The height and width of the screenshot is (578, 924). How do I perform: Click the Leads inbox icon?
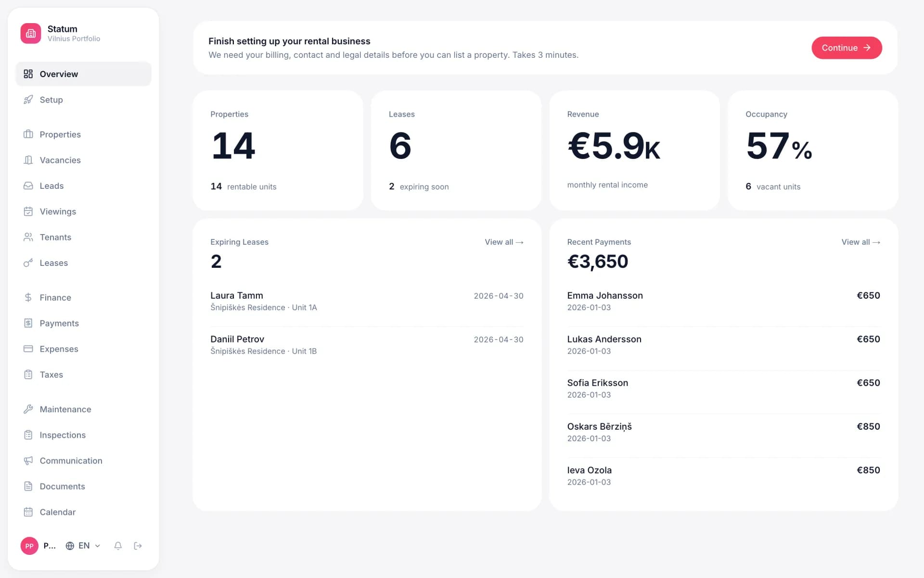(28, 186)
